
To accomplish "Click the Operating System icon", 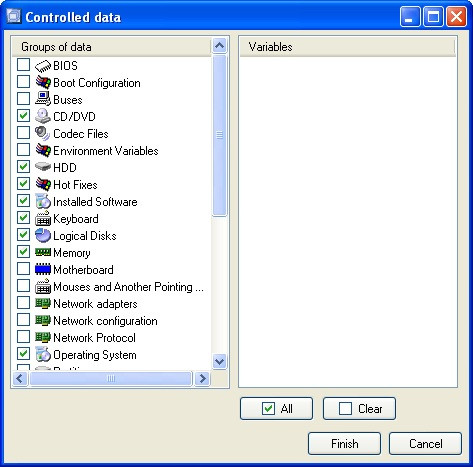I will 43,354.
